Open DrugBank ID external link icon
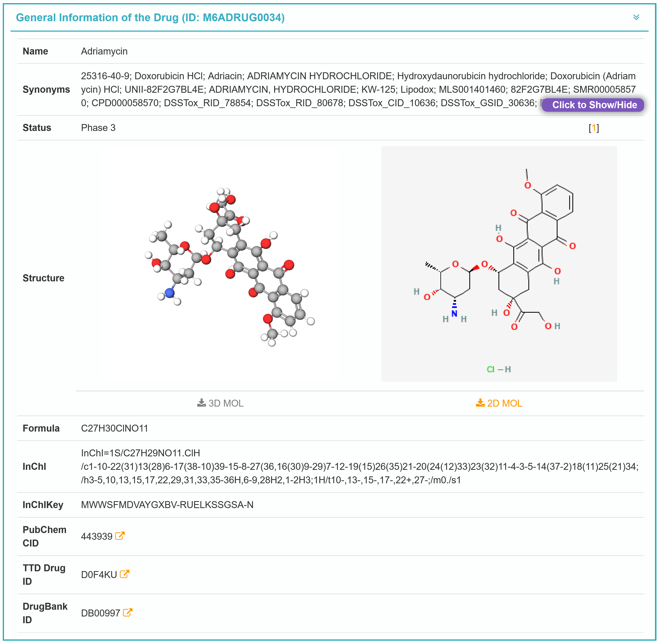The width and height of the screenshot is (659, 644). coord(127,612)
